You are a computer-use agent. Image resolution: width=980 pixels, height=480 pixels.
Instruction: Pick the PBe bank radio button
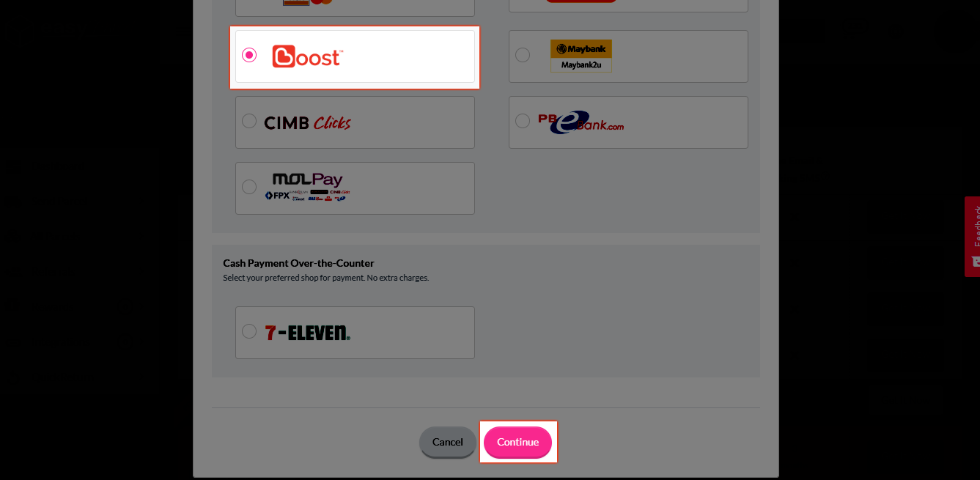(x=523, y=121)
